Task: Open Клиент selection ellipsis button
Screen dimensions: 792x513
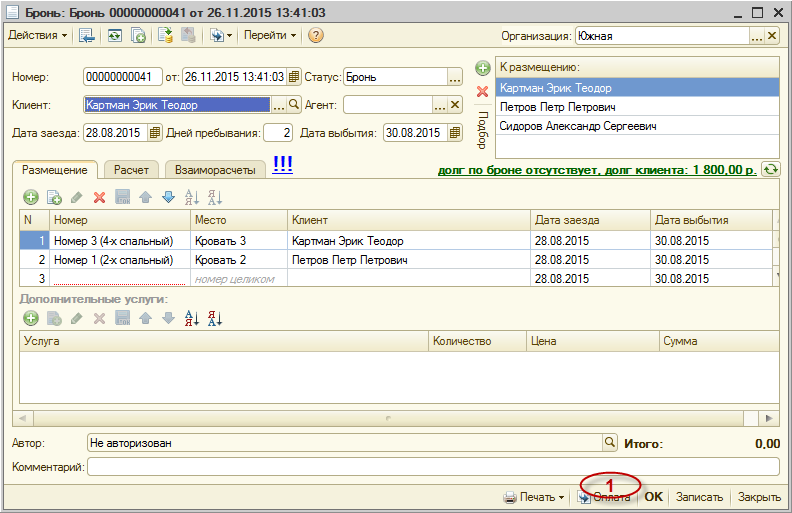Action: (x=279, y=105)
